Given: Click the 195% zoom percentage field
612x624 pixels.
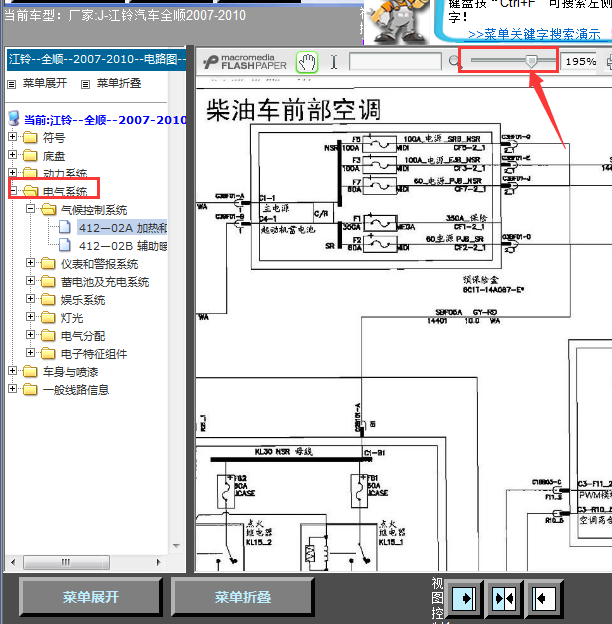Looking at the screenshot, I should pyautogui.click(x=579, y=62).
